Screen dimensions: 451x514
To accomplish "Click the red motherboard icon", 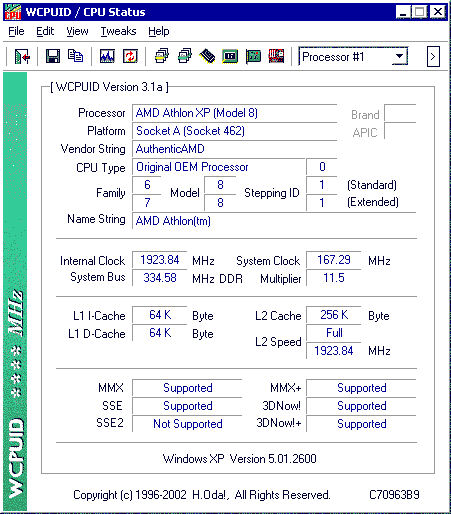I will tap(276, 56).
